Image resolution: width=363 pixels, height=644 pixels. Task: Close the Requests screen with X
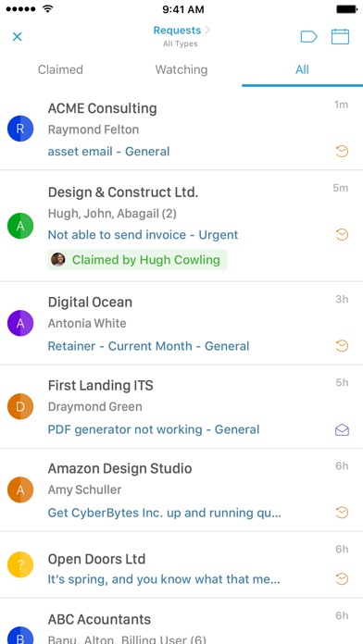coord(17,37)
